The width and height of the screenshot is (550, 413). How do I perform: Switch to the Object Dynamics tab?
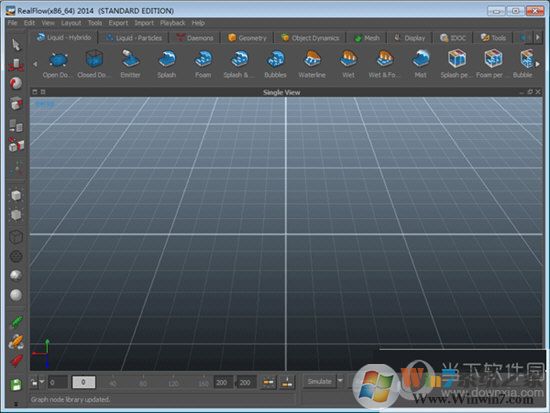[x=310, y=38]
